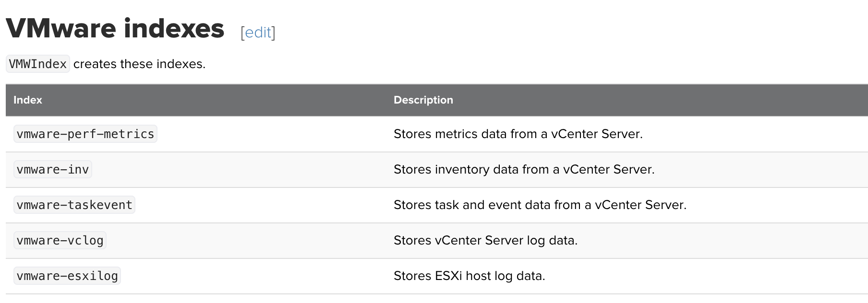Viewport: 868px width, 303px height.
Task: Click the edit link beside the heading
Action: (258, 33)
